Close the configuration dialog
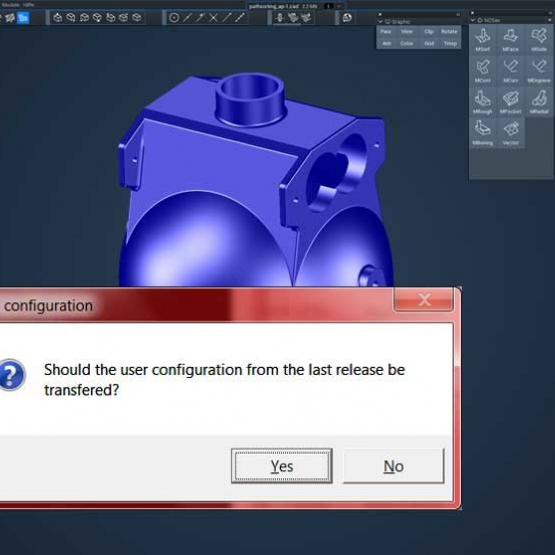The image size is (555, 555). (x=424, y=300)
